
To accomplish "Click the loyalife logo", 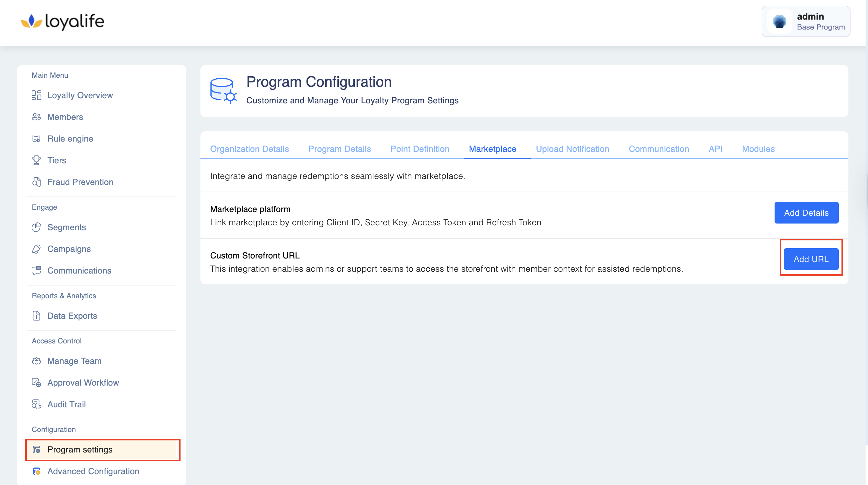I will tap(63, 22).
